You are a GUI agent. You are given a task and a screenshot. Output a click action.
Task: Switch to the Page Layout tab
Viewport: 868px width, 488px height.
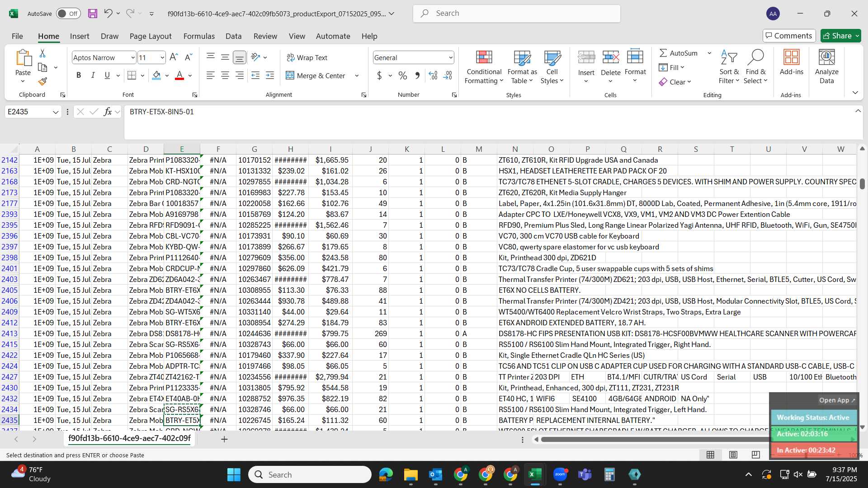(151, 36)
